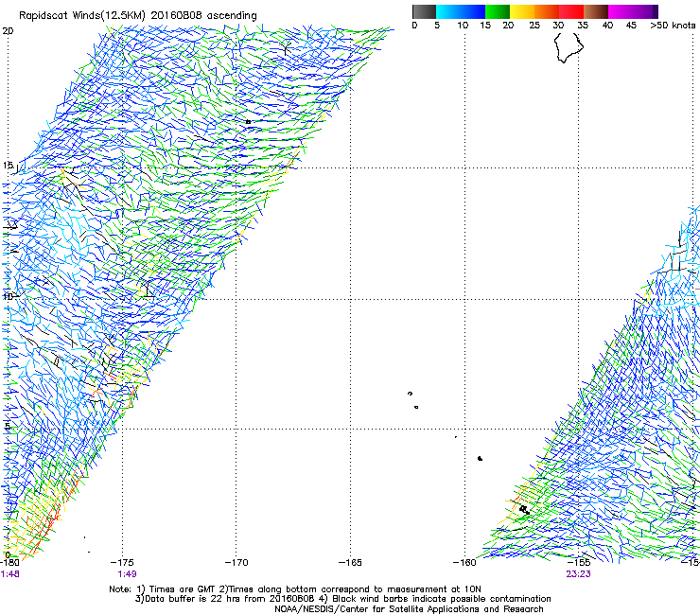The image size is (700, 615).
Task: Click the NOAA/NESDIS credit line
Action: coord(409,609)
